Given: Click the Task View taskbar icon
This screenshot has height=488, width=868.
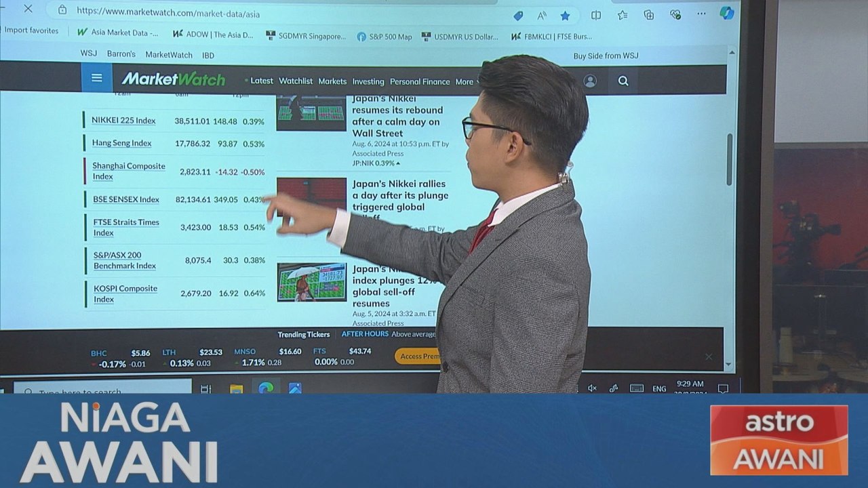Looking at the screenshot, I should (x=205, y=388).
